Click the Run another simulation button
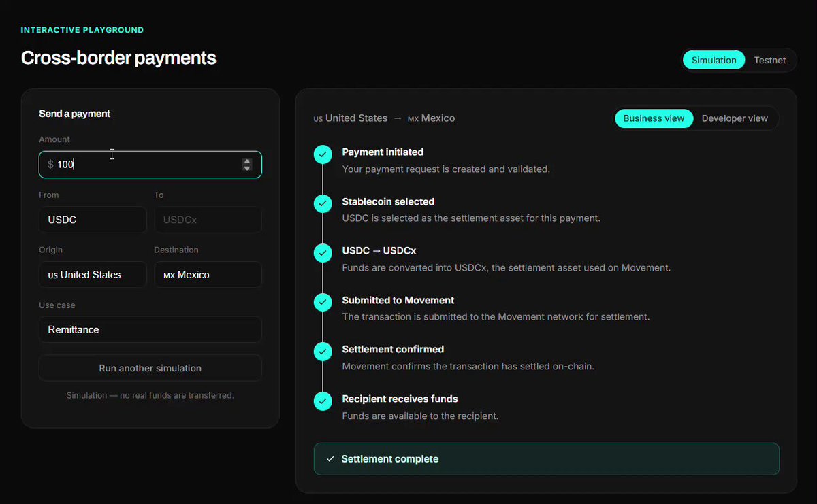The width and height of the screenshot is (817, 504). (150, 368)
